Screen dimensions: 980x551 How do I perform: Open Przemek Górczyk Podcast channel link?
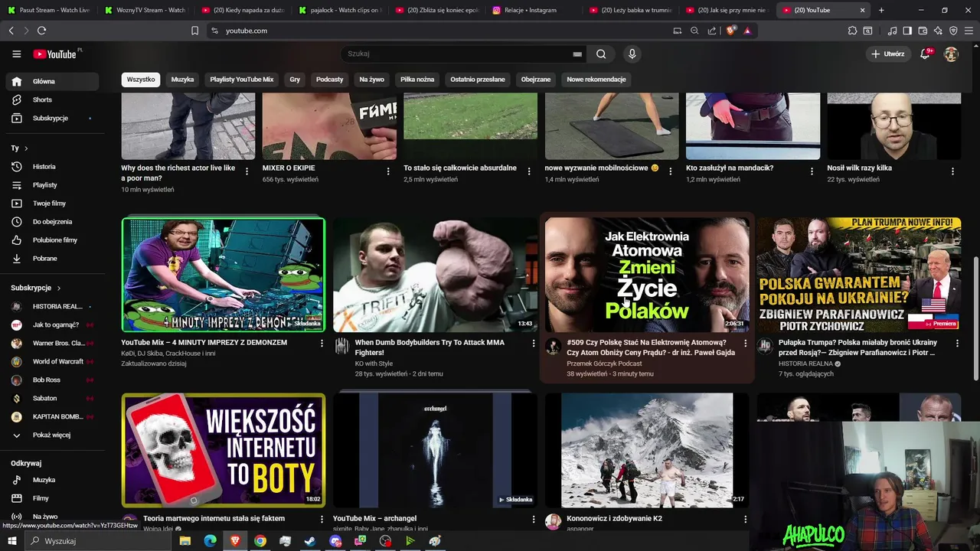point(604,364)
